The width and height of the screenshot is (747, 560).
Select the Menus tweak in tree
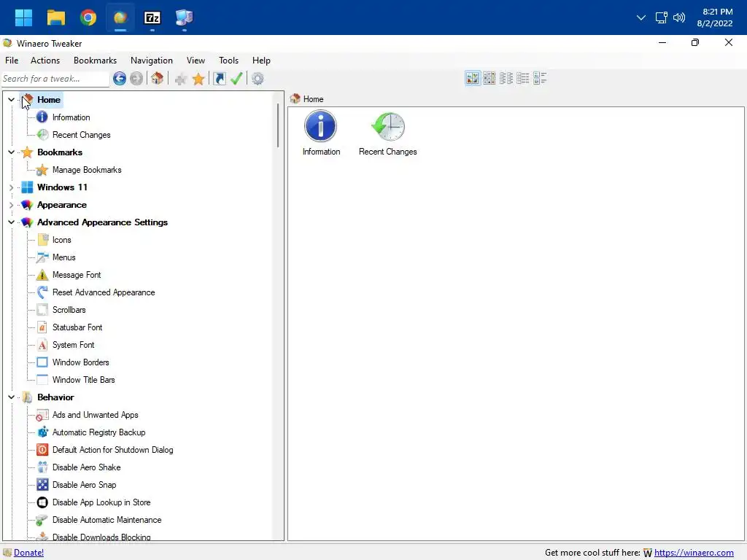pos(64,257)
